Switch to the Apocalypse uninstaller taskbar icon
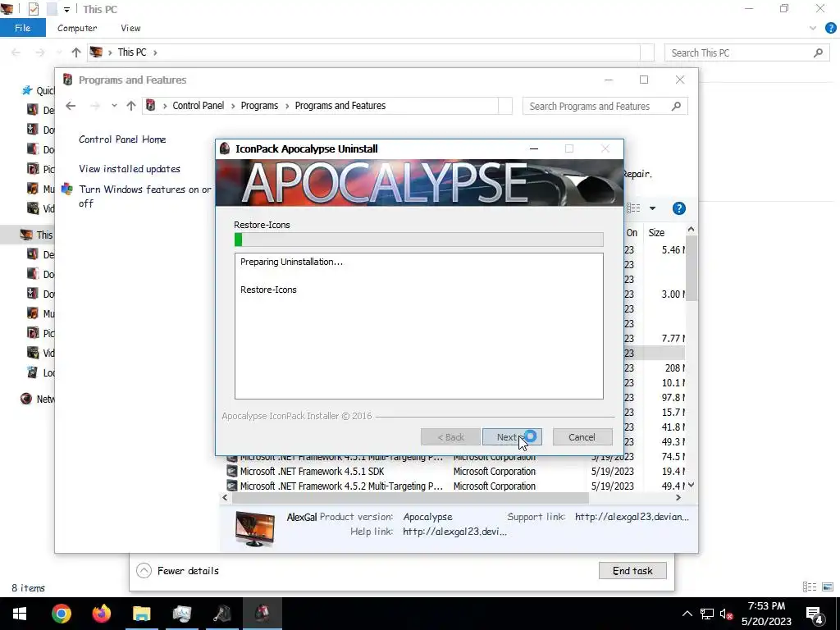 click(262, 614)
